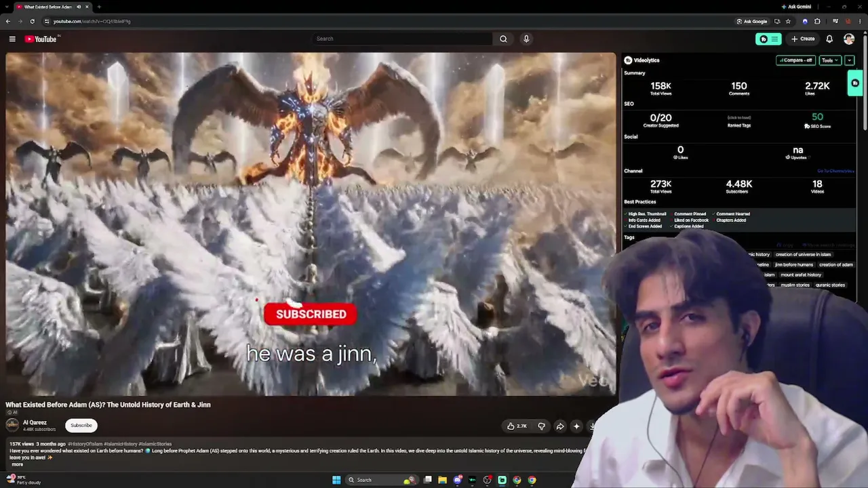Focus the YouTube search field
The height and width of the screenshot is (488, 868).
[x=403, y=39]
